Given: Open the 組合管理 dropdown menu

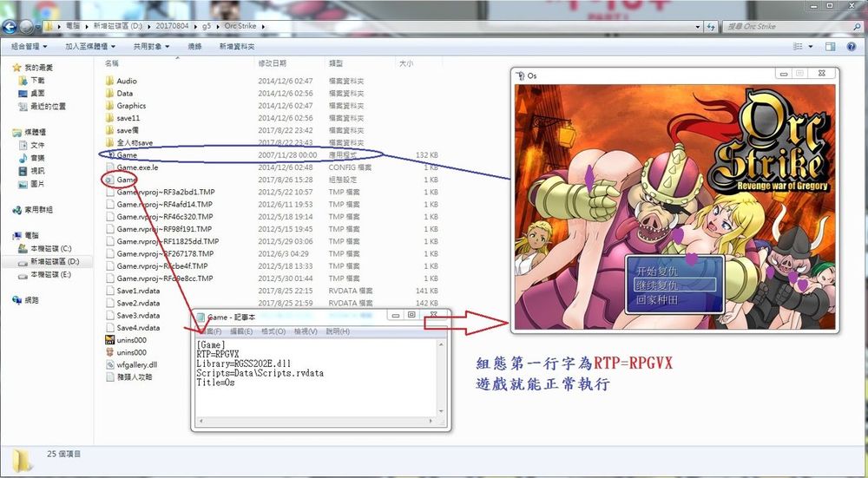Looking at the screenshot, I should pyautogui.click(x=29, y=46).
